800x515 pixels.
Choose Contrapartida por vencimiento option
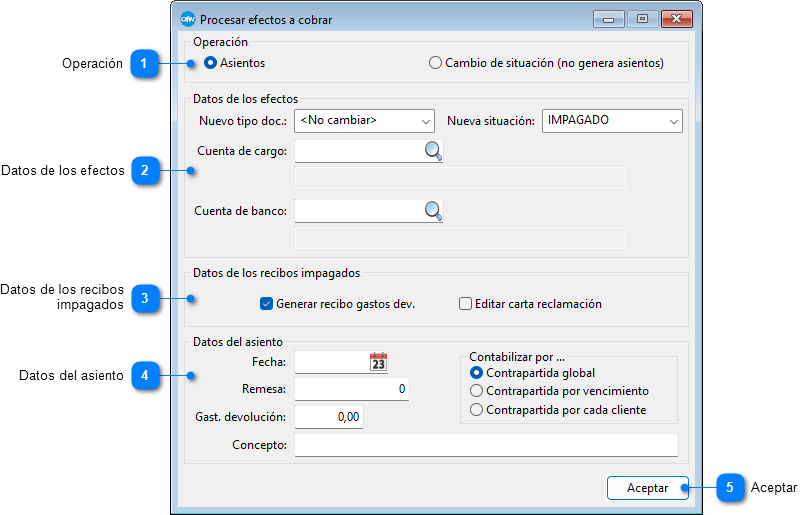tap(477, 391)
